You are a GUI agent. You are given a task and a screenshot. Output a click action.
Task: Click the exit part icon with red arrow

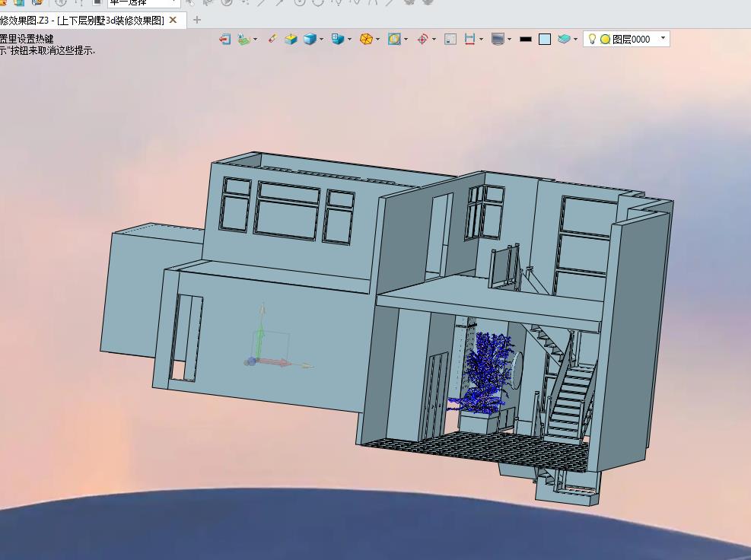(x=224, y=40)
